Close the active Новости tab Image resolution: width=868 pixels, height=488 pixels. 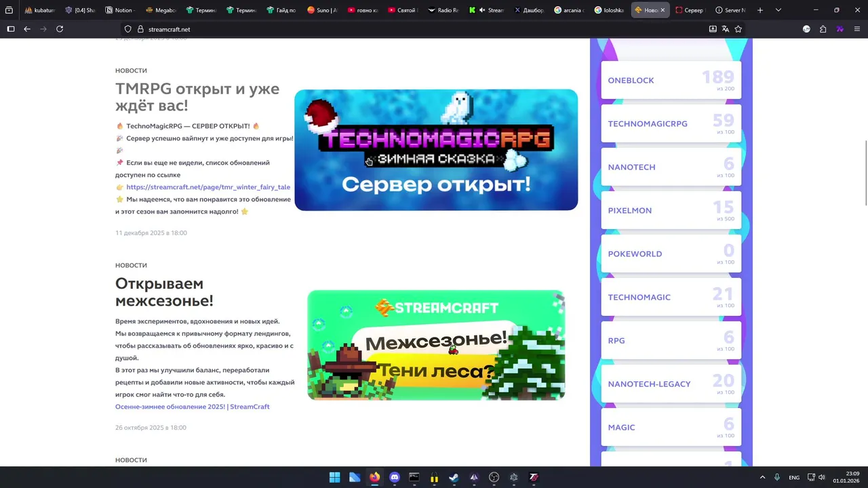coord(663,10)
